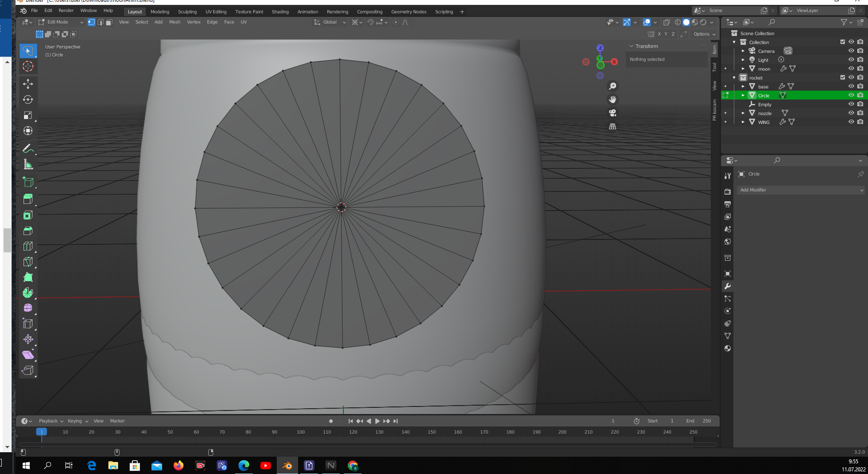Expand the base object tree
Image resolution: width=868 pixels, height=474 pixels.
click(x=743, y=86)
